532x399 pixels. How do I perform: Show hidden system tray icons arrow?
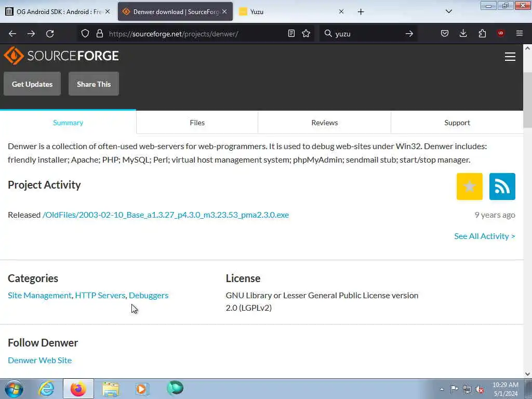(x=442, y=389)
